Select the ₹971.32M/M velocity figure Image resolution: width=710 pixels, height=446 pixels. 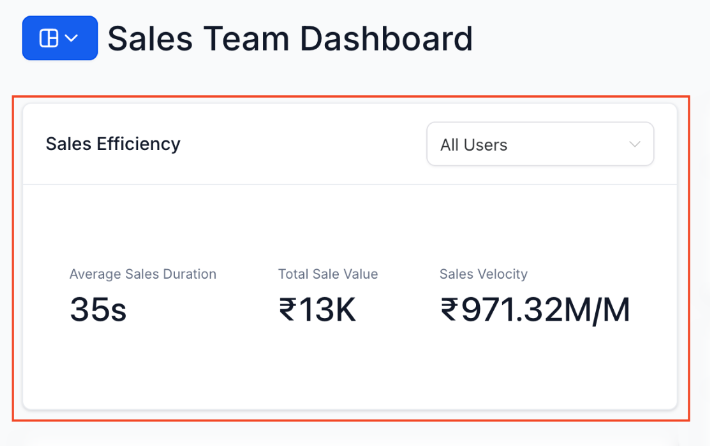[x=535, y=311]
